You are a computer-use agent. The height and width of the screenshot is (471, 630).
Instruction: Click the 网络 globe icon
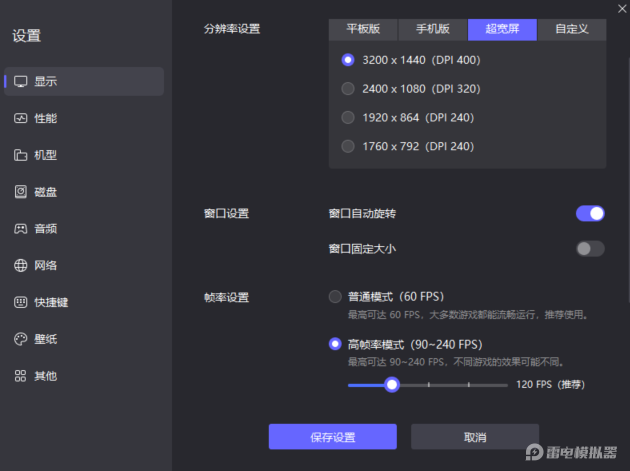(20, 265)
